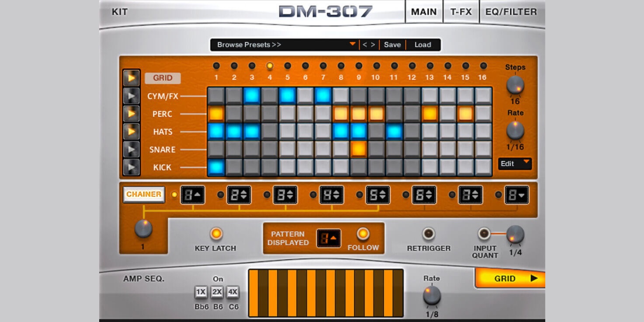Click the next preset arrow
Image resolution: width=644 pixels, height=322 pixels.
coord(373,45)
